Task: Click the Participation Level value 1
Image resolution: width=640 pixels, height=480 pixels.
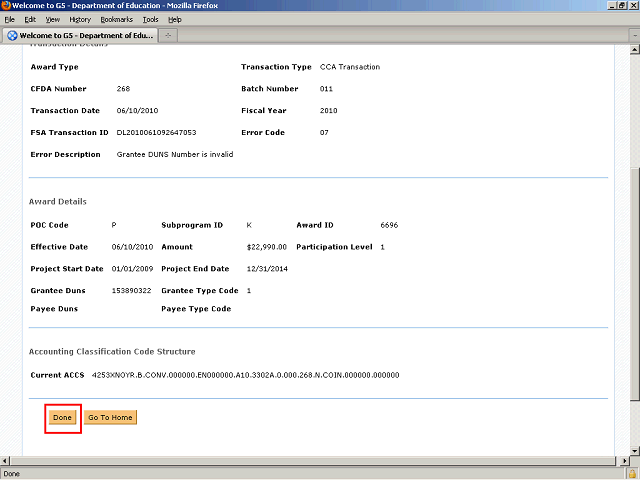Action: click(x=382, y=247)
